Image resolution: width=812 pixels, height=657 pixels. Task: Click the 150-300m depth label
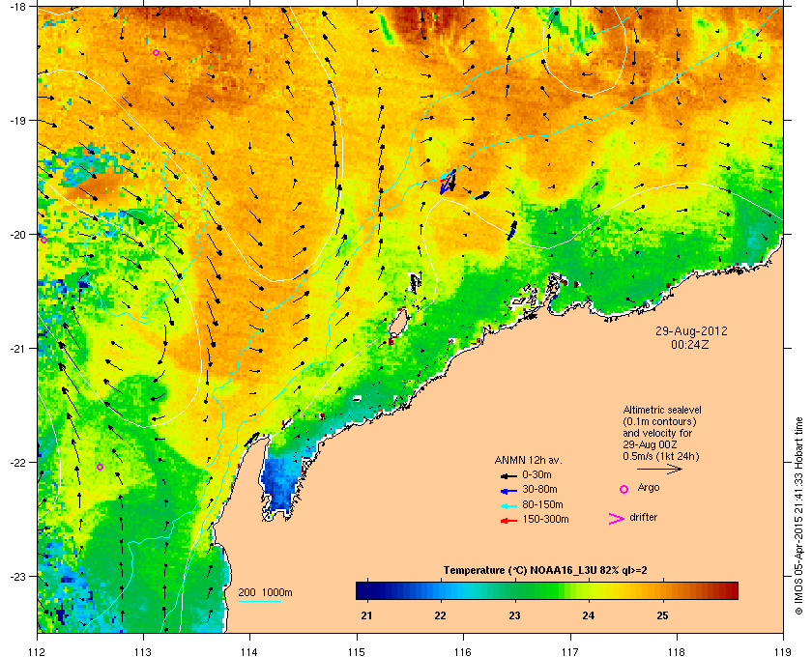(x=545, y=519)
